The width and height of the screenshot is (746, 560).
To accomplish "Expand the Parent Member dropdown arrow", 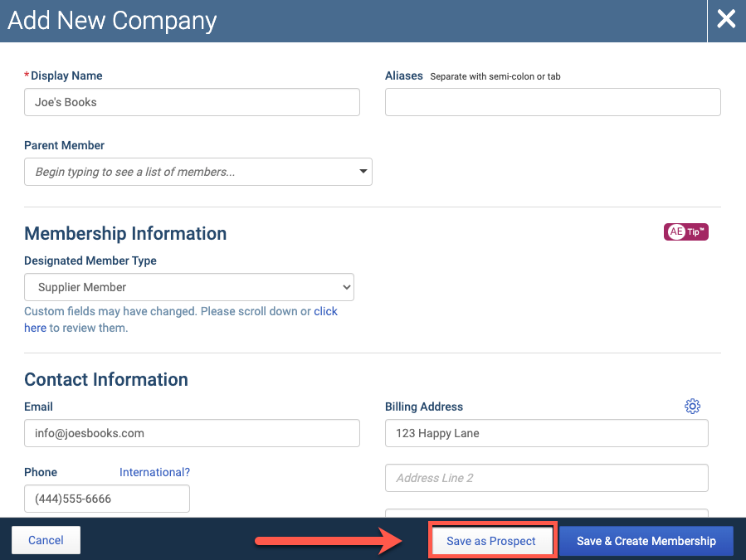I will click(x=363, y=171).
